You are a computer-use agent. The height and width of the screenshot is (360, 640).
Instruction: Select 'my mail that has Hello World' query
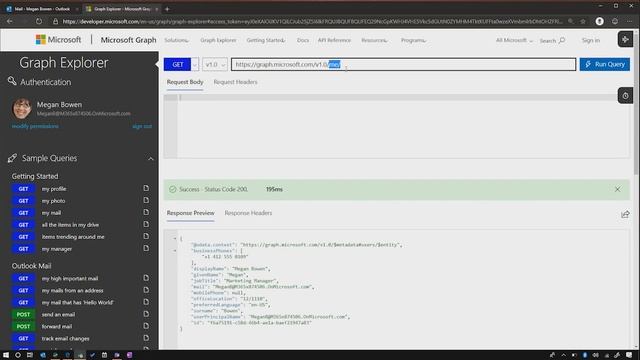tap(78, 302)
